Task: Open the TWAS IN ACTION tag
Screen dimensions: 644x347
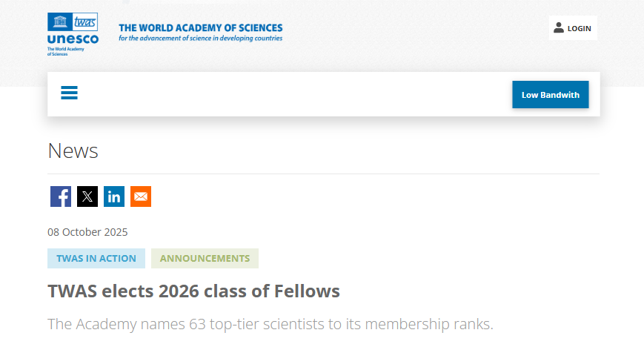Action: click(96, 258)
